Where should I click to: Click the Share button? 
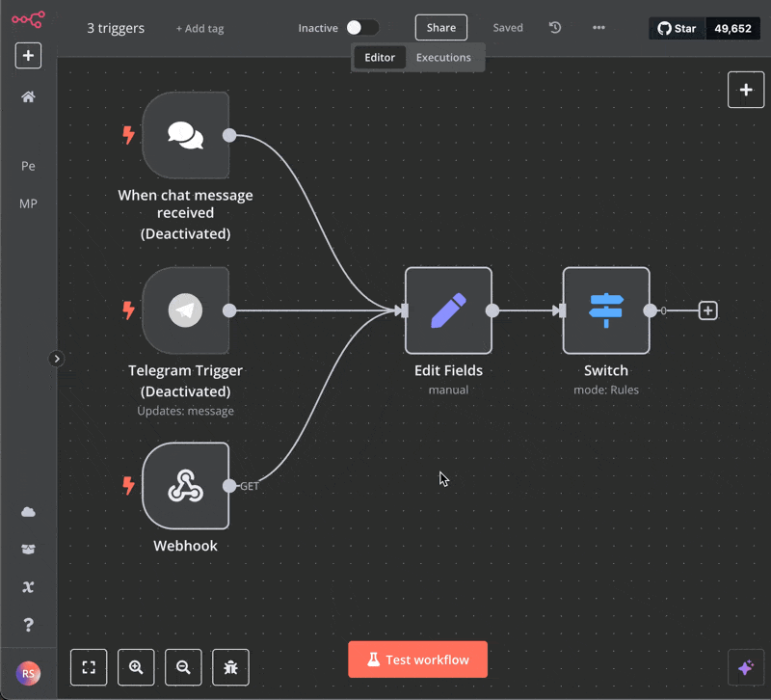[440, 28]
